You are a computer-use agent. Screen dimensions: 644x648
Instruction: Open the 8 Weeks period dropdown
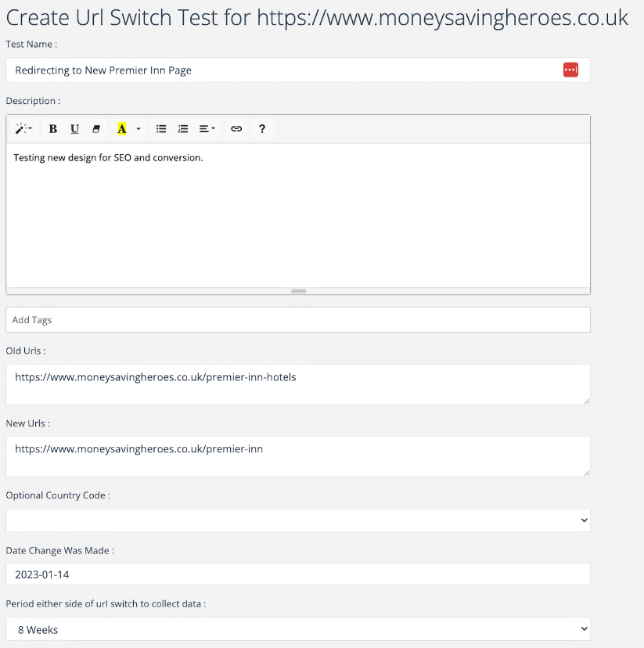tap(297, 629)
